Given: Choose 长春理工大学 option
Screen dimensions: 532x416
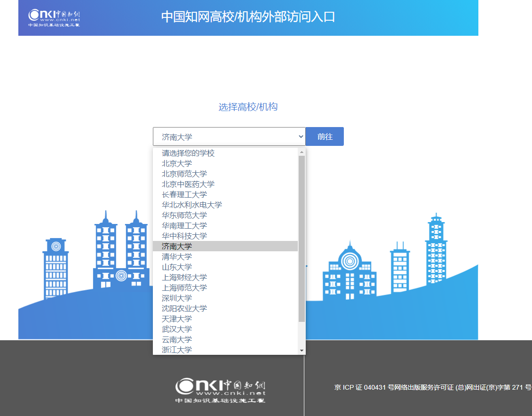Looking at the screenshot, I should [x=184, y=194].
